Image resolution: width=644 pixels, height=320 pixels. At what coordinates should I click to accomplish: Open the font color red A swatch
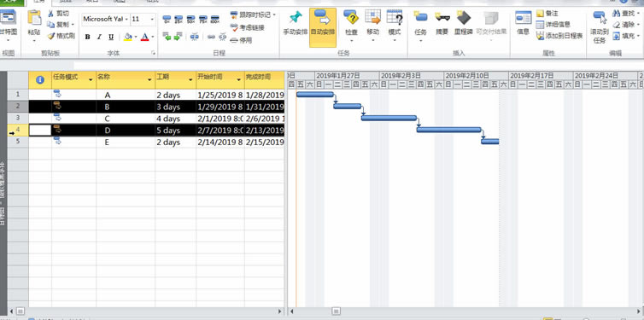click(144, 38)
